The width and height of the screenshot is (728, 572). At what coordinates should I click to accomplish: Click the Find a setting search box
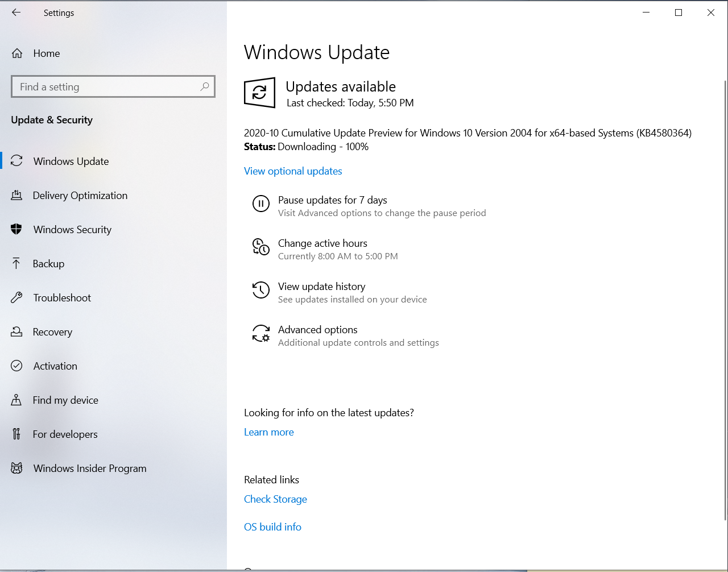[113, 86]
